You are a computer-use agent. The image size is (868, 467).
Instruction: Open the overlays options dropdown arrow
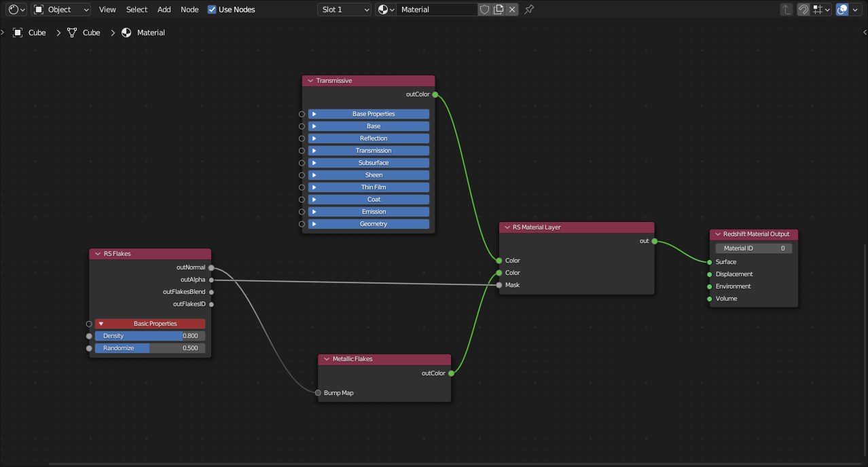pos(855,10)
